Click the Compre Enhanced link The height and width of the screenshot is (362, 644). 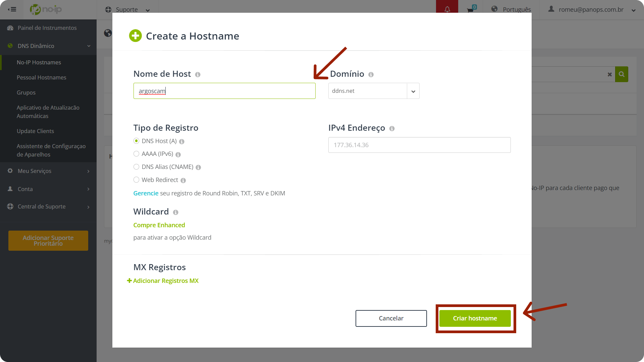pyautogui.click(x=159, y=225)
